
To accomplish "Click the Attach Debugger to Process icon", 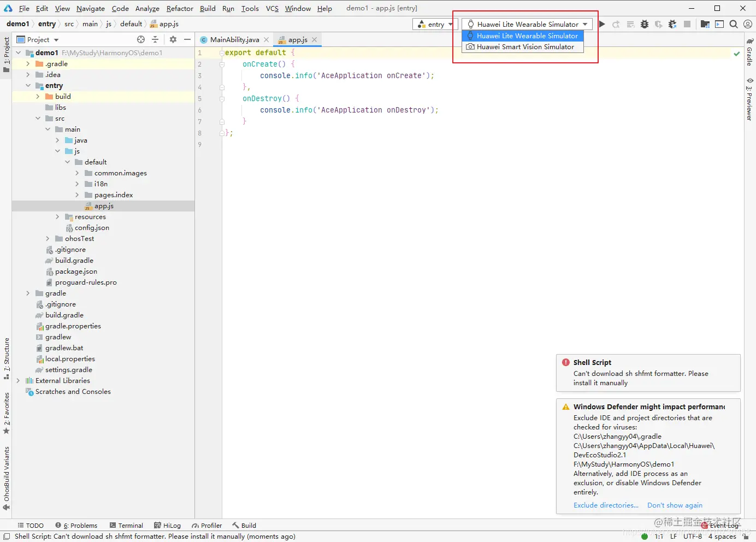I will (x=672, y=24).
